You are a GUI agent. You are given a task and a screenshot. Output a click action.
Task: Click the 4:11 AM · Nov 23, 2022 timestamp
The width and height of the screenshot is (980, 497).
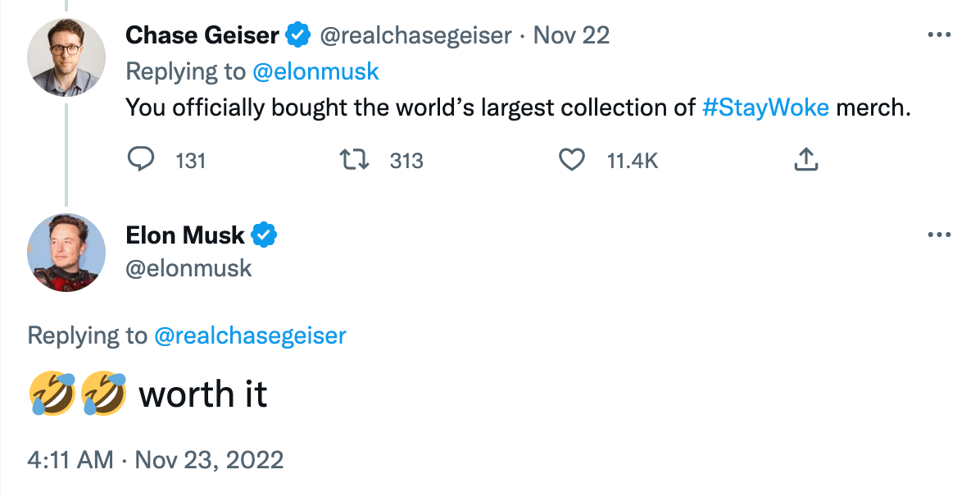pos(156,460)
